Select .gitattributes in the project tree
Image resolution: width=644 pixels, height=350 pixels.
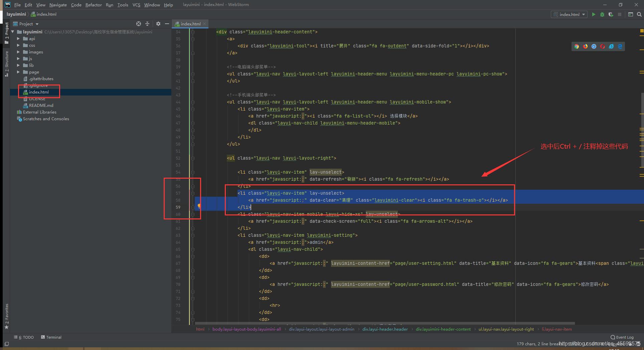click(91, 79)
